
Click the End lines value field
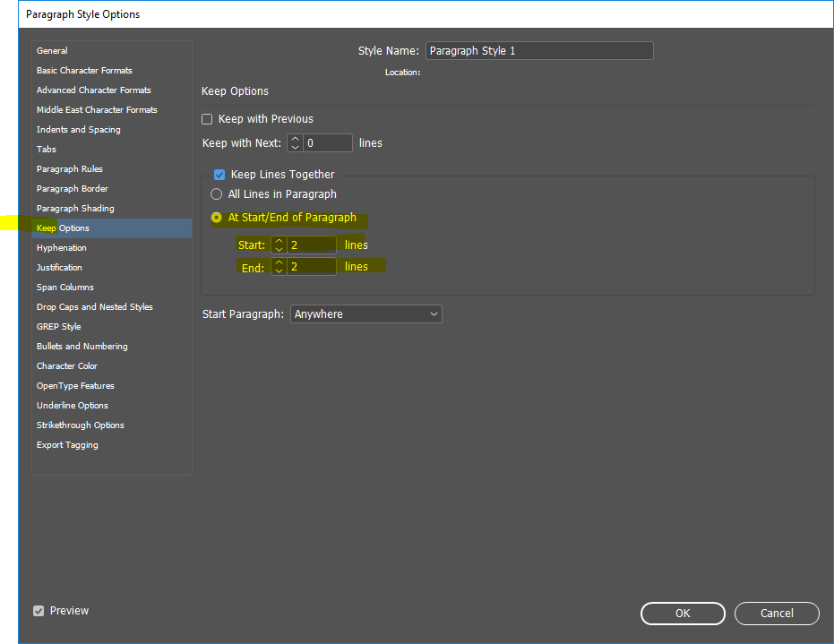click(x=312, y=266)
